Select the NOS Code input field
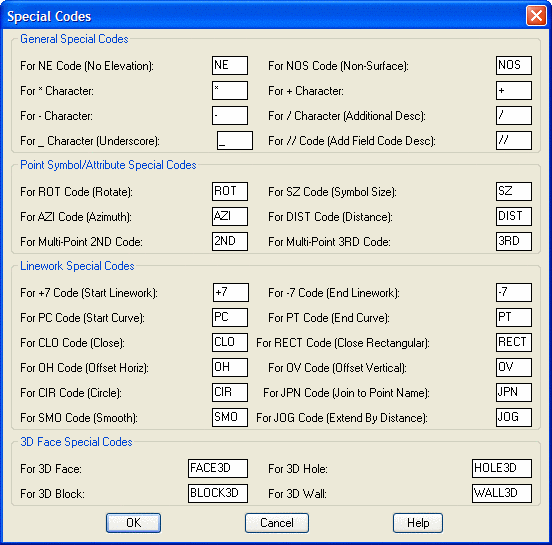 pyautogui.click(x=514, y=65)
